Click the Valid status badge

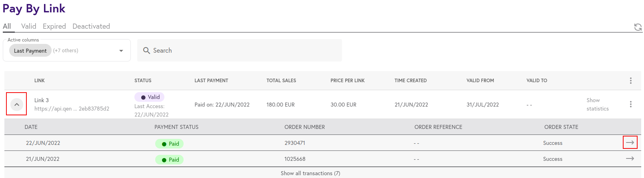pos(150,97)
